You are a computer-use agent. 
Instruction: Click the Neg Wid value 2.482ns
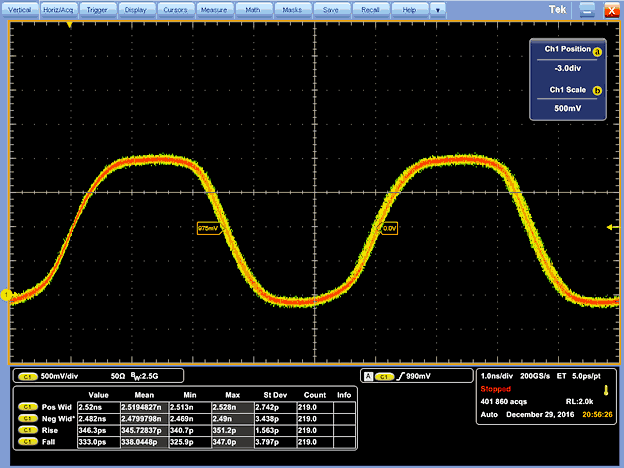click(x=99, y=419)
